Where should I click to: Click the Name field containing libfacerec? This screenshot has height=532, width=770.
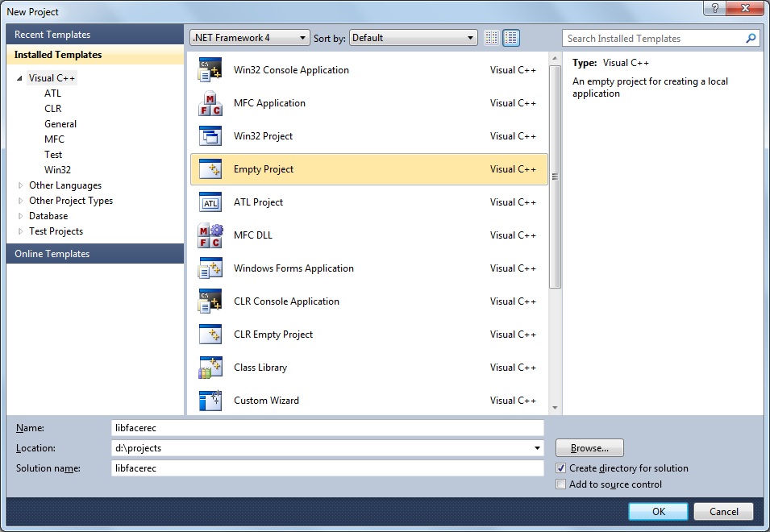(327, 428)
